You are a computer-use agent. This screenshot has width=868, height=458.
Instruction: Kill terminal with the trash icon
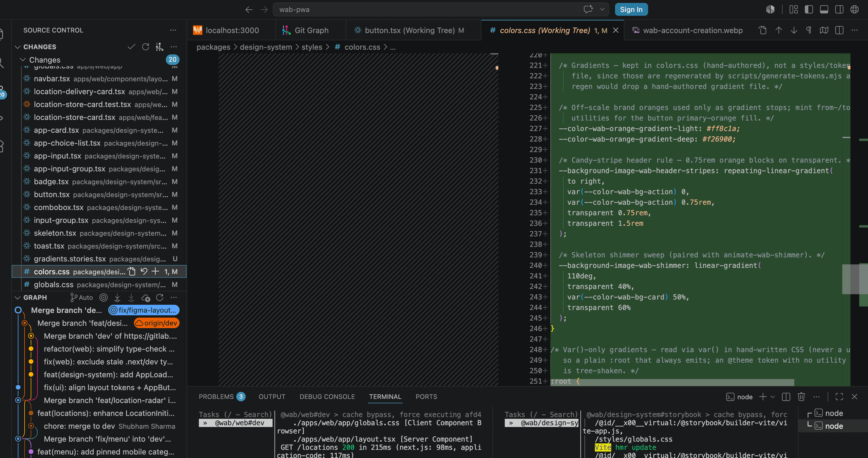tap(801, 397)
